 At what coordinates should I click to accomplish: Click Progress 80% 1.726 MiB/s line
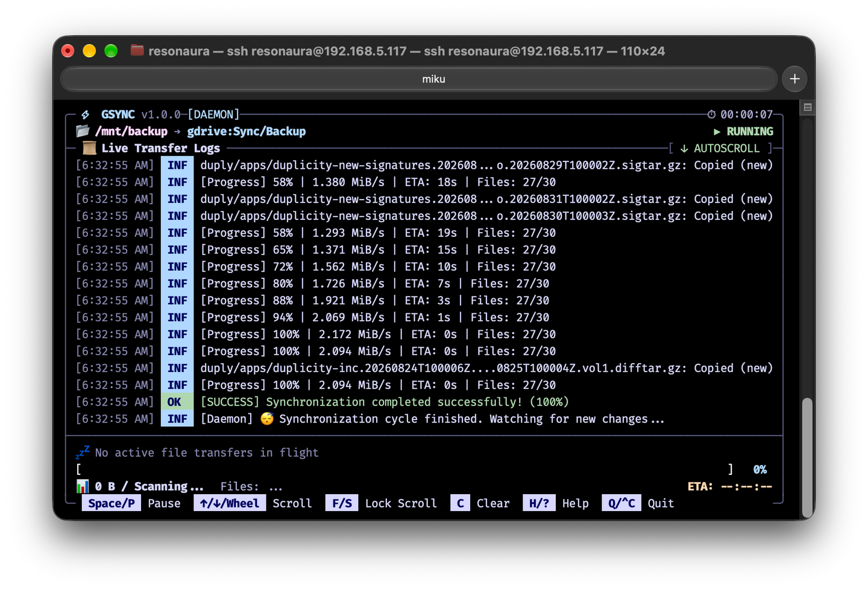(x=375, y=283)
